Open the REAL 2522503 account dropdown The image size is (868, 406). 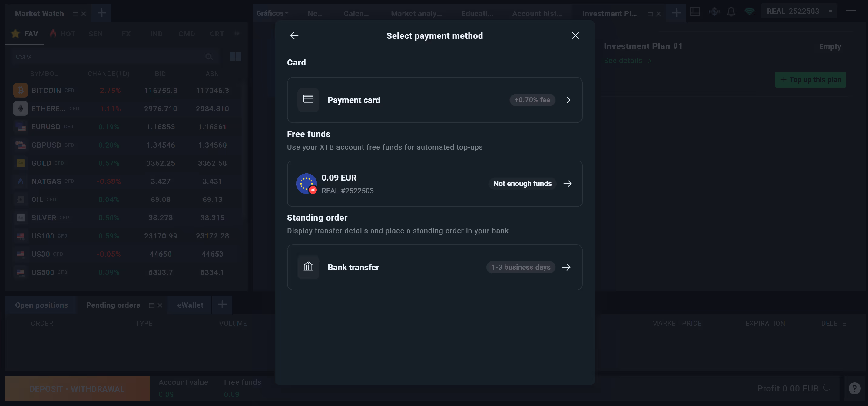click(x=799, y=11)
